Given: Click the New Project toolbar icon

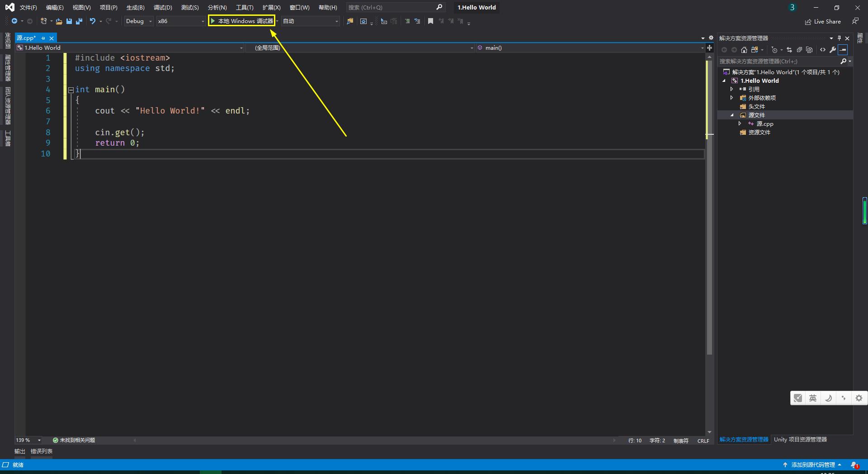Looking at the screenshot, I should 44,21.
